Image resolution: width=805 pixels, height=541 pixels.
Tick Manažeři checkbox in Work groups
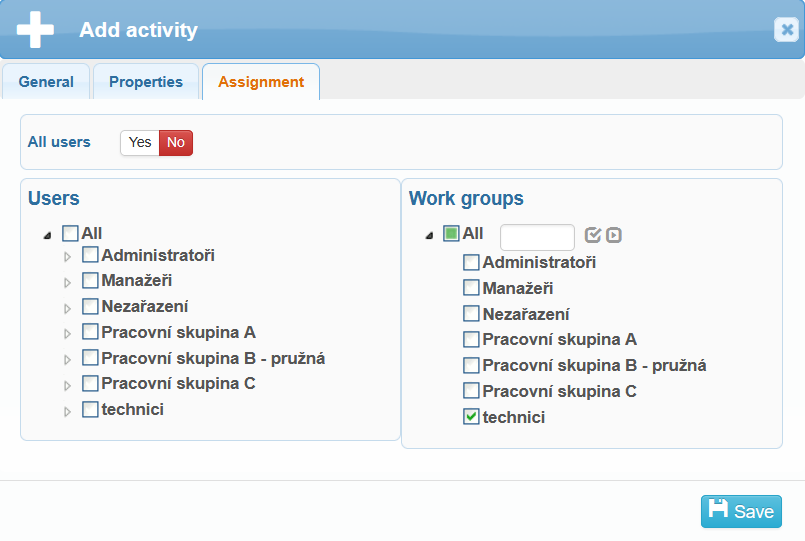(x=471, y=288)
